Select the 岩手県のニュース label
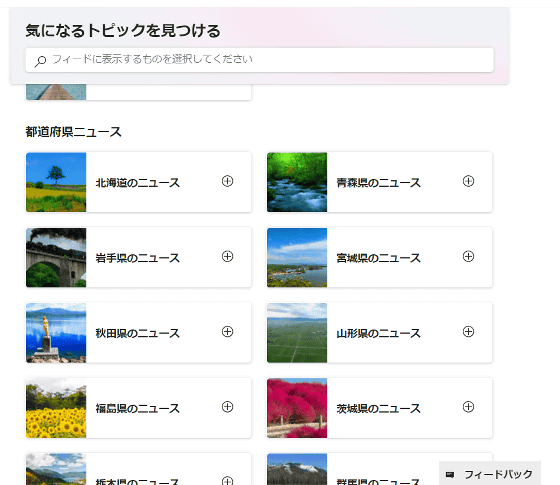 (x=138, y=258)
